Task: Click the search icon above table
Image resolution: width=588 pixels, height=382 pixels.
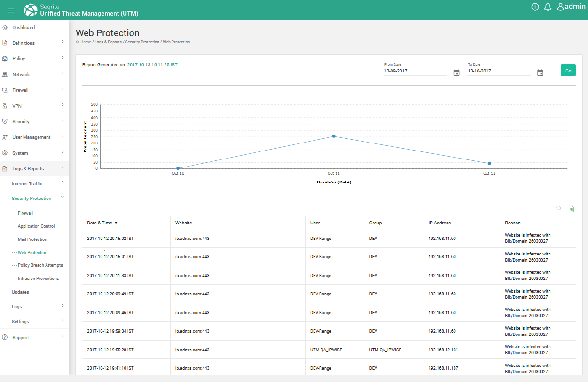Action: [559, 208]
